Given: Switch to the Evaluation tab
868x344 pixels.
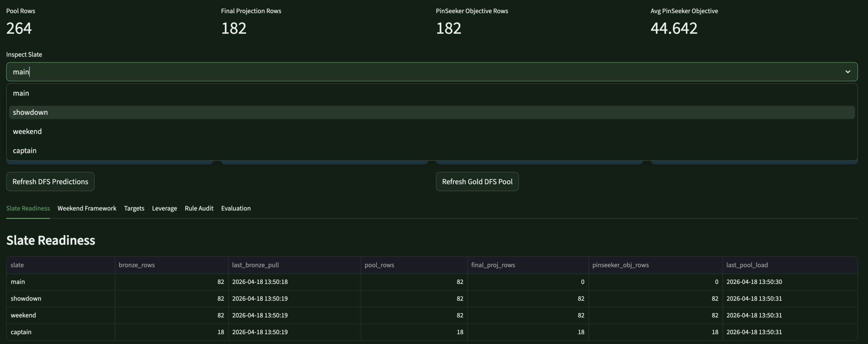Looking at the screenshot, I should click(x=236, y=208).
